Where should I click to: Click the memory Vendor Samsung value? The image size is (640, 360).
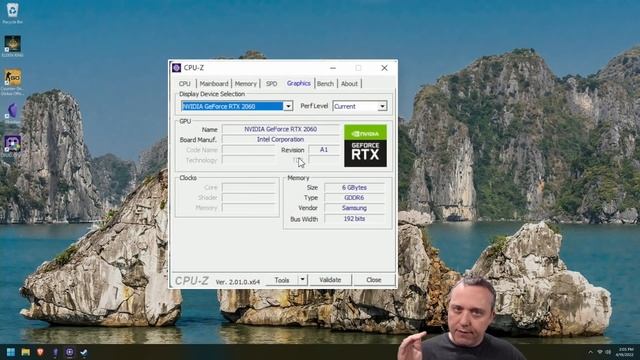pyautogui.click(x=354, y=208)
